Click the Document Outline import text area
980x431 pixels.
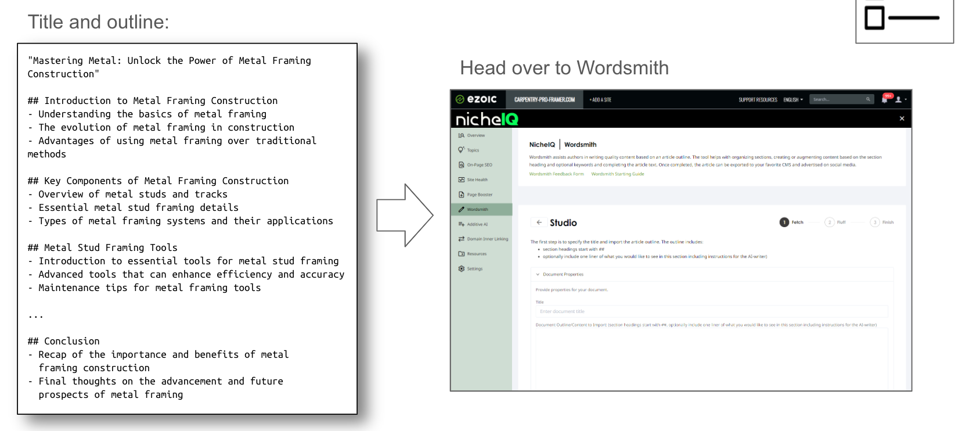pyautogui.click(x=712, y=358)
